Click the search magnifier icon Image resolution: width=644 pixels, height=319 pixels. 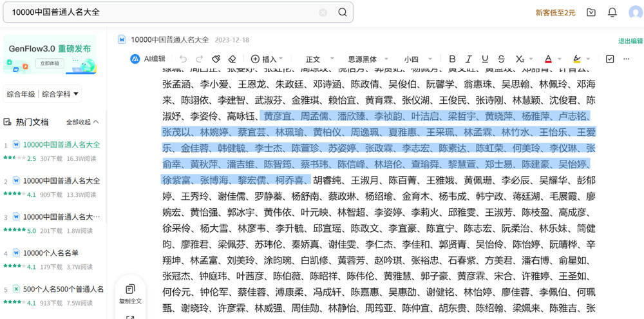click(343, 12)
